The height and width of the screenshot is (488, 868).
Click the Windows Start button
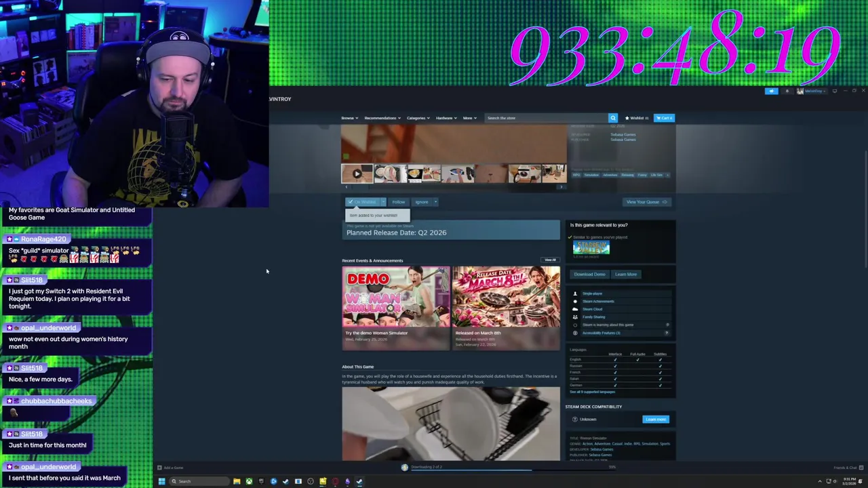point(161,481)
